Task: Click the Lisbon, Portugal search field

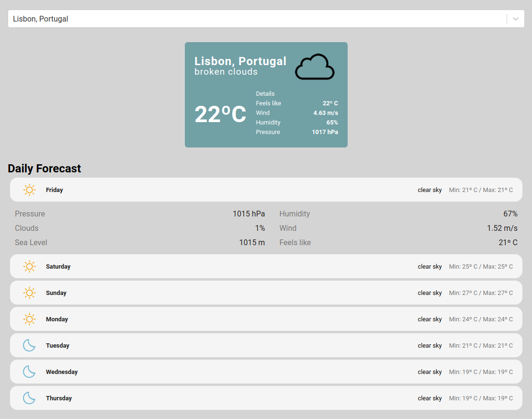Action: (x=266, y=19)
